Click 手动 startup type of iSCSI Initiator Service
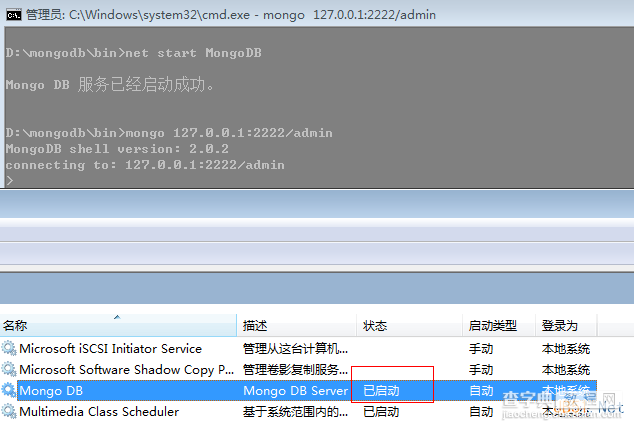The image size is (634, 421). coord(481,349)
